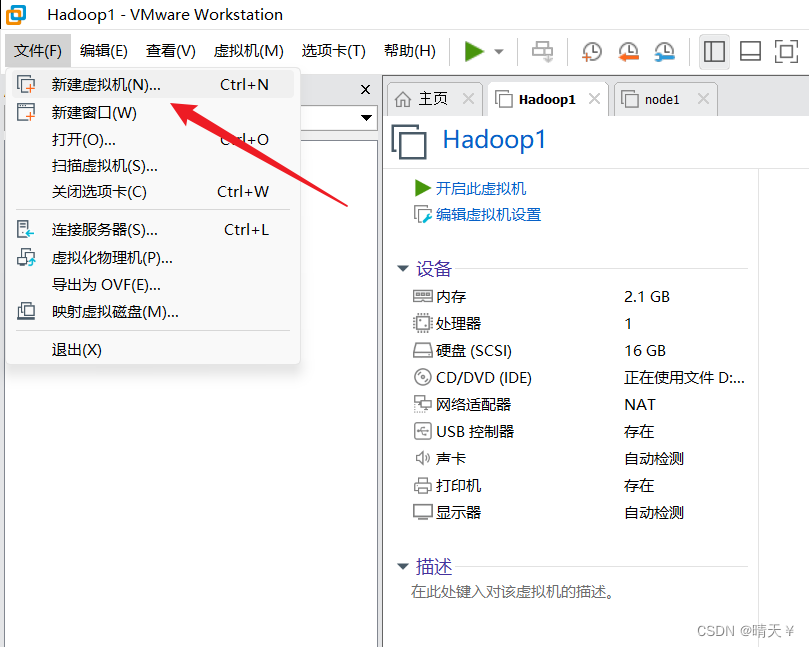The height and width of the screenshot is (647, 809).
Task: Select the 声卡 sound card row
Action: coord(580,459)
